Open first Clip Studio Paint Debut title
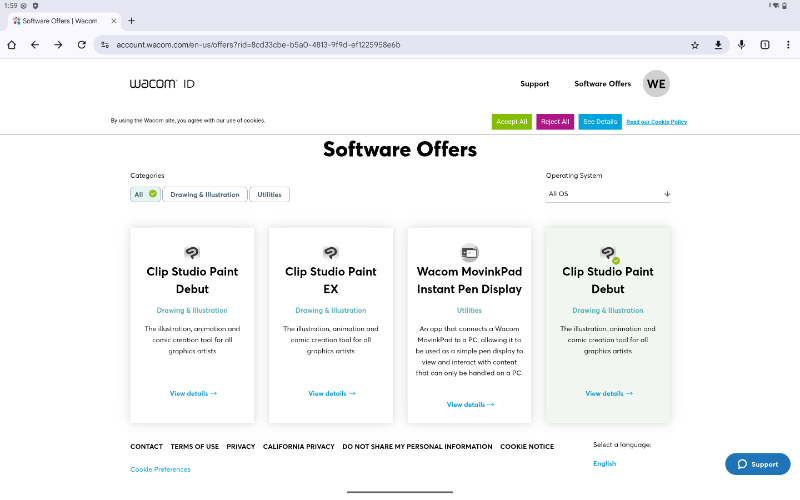Image resolution: width=800 pixels, height=500 pixels. (192, 280)
